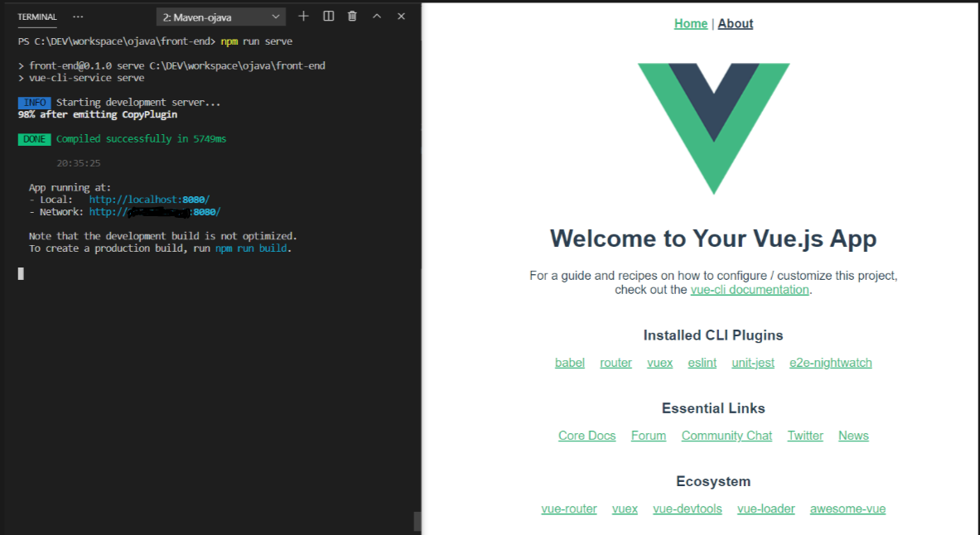980x535 pixels.
Task: Open the unit-jest plugin link
Action: (x=753, y=363)
